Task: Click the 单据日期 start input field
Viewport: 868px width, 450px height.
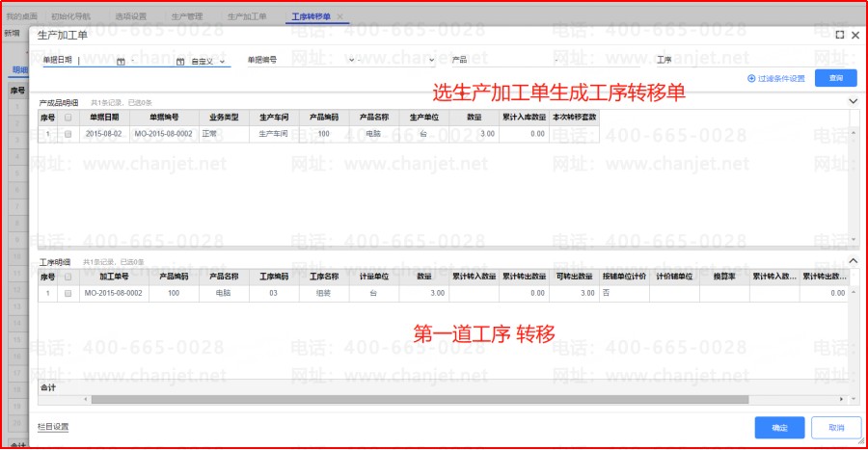Action: [96, 62]
